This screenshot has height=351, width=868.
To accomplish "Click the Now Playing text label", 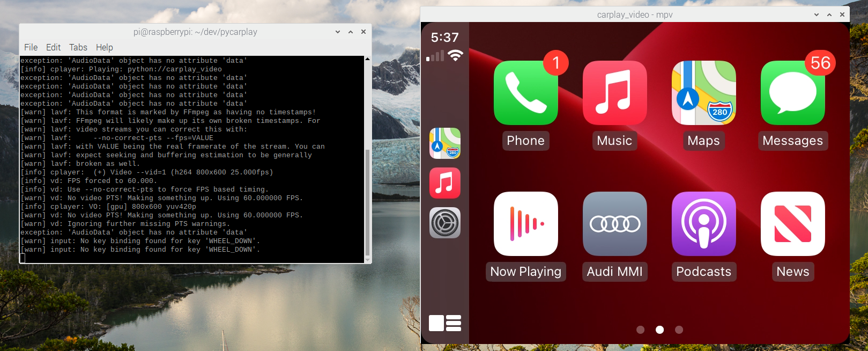I will 525,272.
